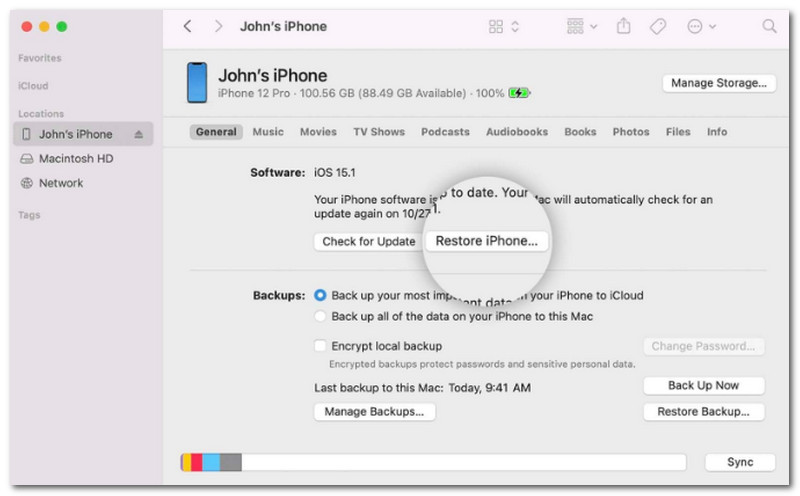The image size is (800, 496).
Task: Open the Files tab
Action: 678,132
